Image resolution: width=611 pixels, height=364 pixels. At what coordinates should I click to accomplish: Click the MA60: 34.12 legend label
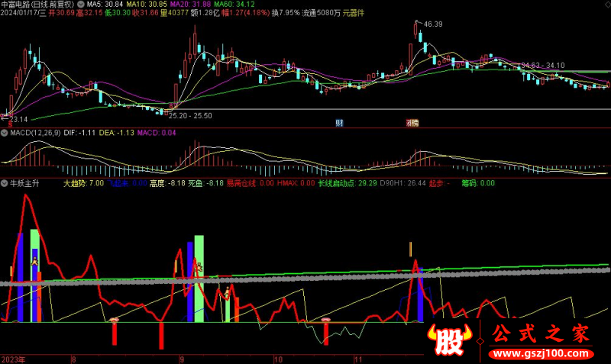(x=239, y=4)
